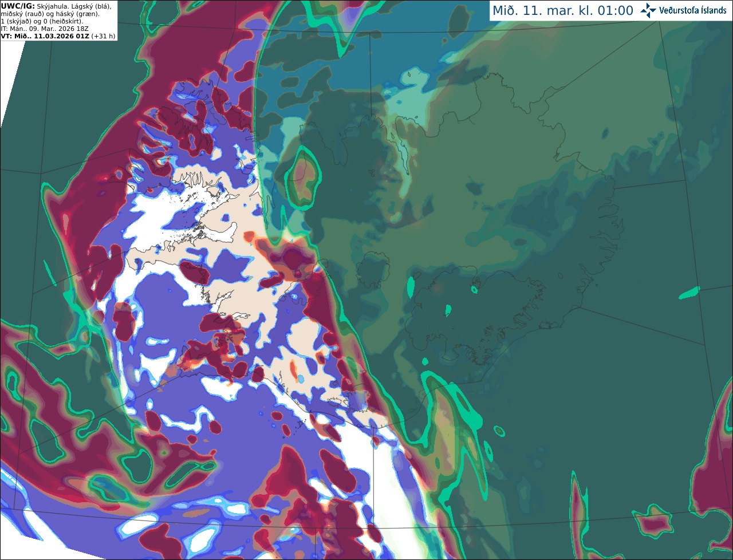Click the Veðurstofa Íslands star logo icon
The width and height of the screenshot is (733, 560).
(x=648, y=10)
